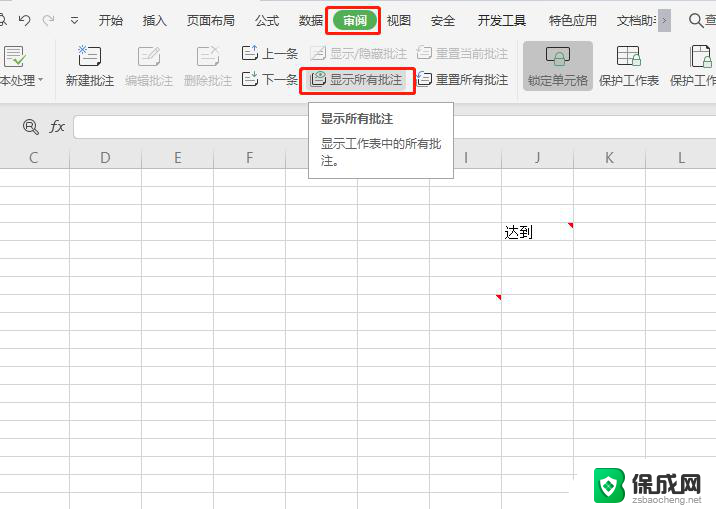
Task: Open the 视图 tab
Action: coord(399,21)
